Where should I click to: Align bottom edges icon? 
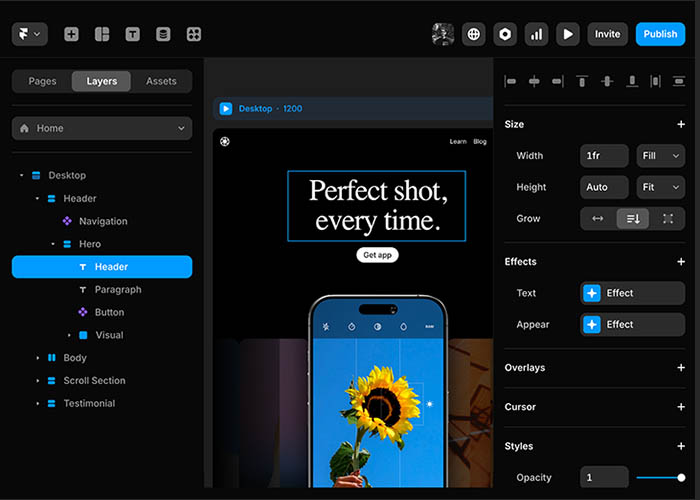pos(632,81)
